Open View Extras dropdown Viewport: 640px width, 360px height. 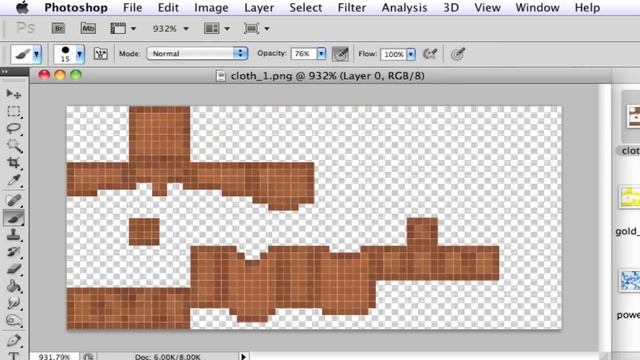(x=123, y=29)
